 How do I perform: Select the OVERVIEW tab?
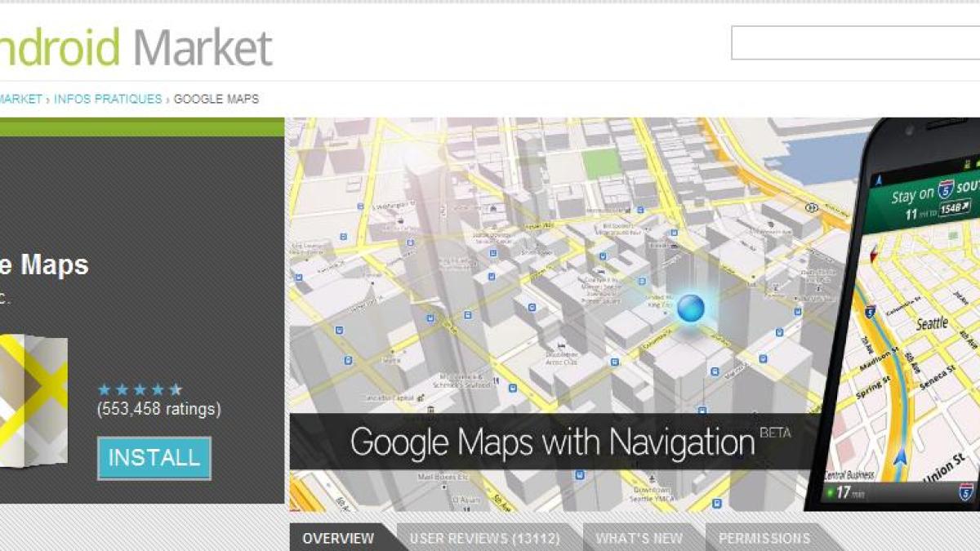pos(338,538)
